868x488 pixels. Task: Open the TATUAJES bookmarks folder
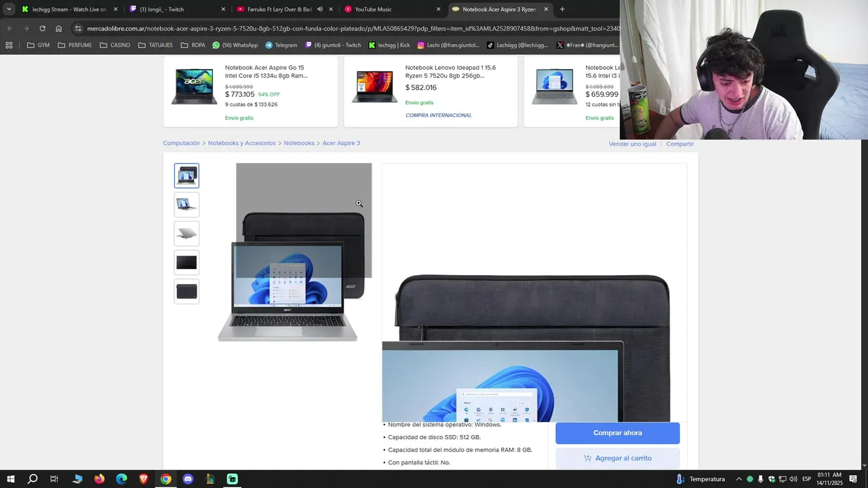coord(155,45)
